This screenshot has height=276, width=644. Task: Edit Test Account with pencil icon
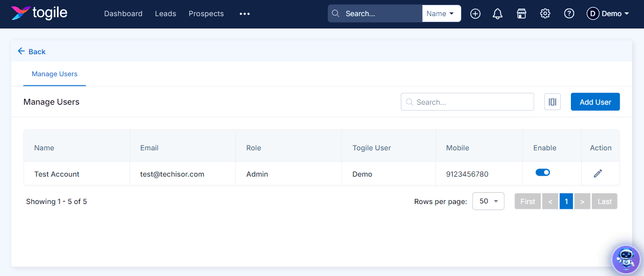click(598, 173)
